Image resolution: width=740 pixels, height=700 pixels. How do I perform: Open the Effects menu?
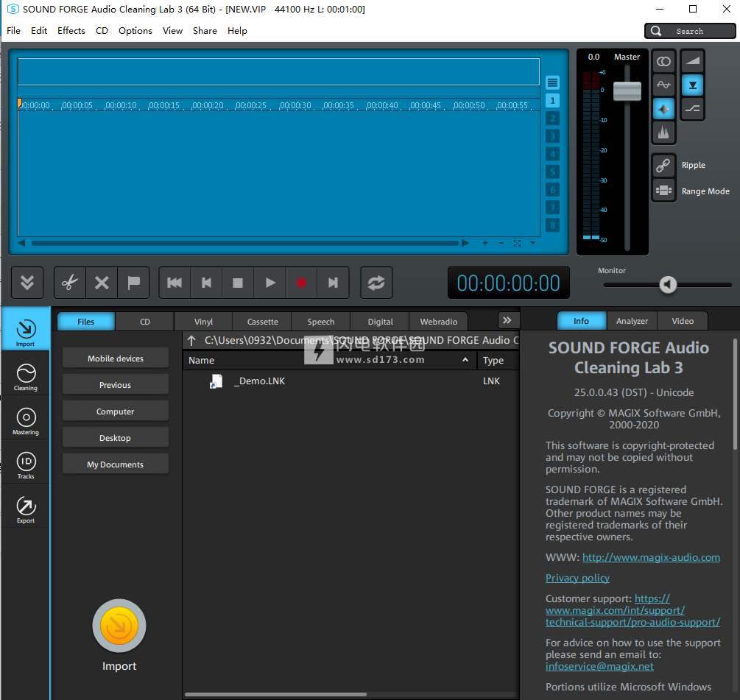click(x=71, y=31)
